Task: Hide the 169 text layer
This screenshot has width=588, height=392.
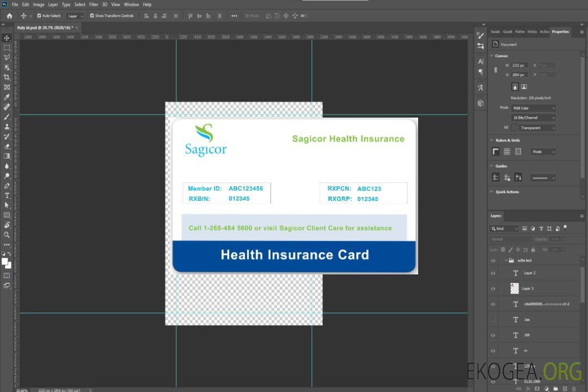Action: pyautogui.click(x=493, y=335)
